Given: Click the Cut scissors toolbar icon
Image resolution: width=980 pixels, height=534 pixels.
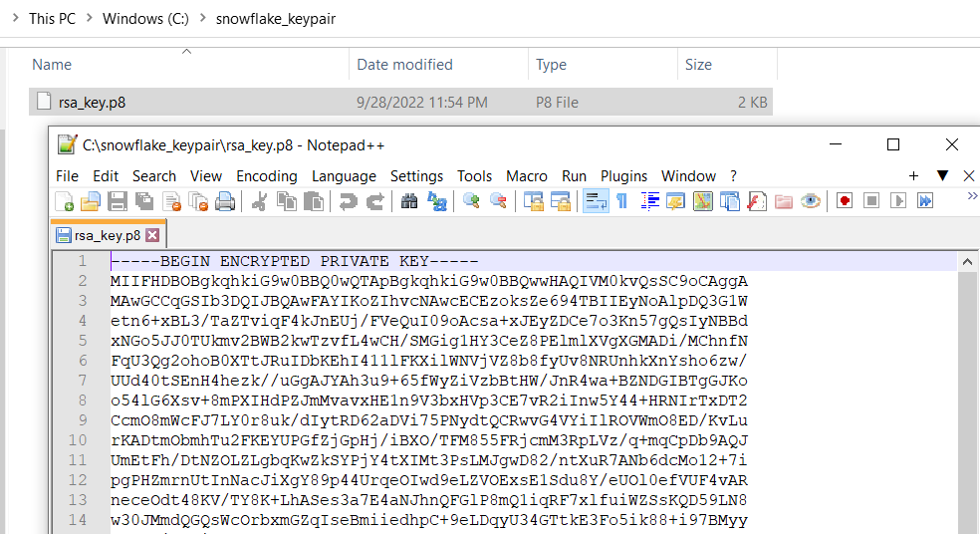Looking at the screenshot, I should tap(259, 202).
